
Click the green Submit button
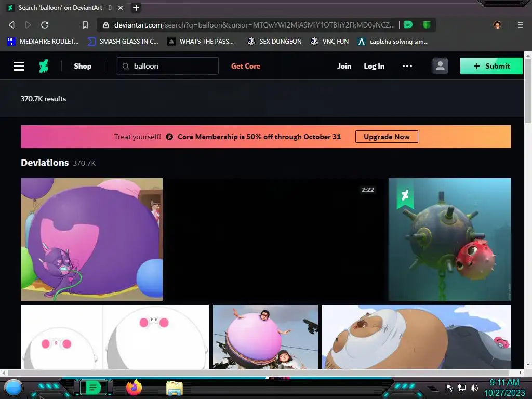pos(491,66)
